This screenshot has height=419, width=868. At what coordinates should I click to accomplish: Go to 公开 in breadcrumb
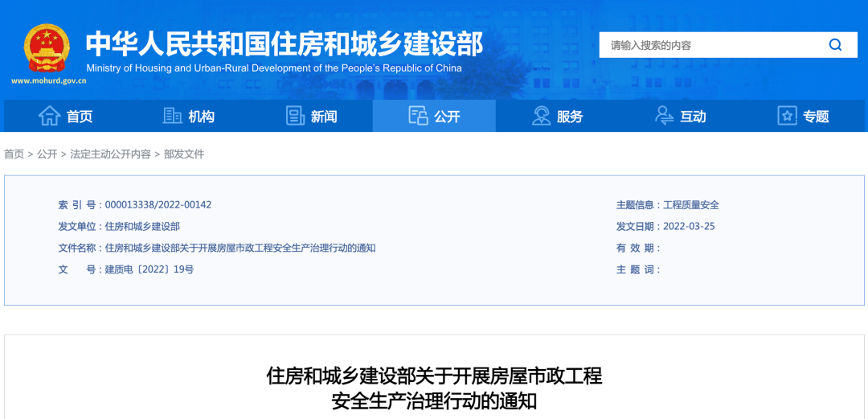47,154
